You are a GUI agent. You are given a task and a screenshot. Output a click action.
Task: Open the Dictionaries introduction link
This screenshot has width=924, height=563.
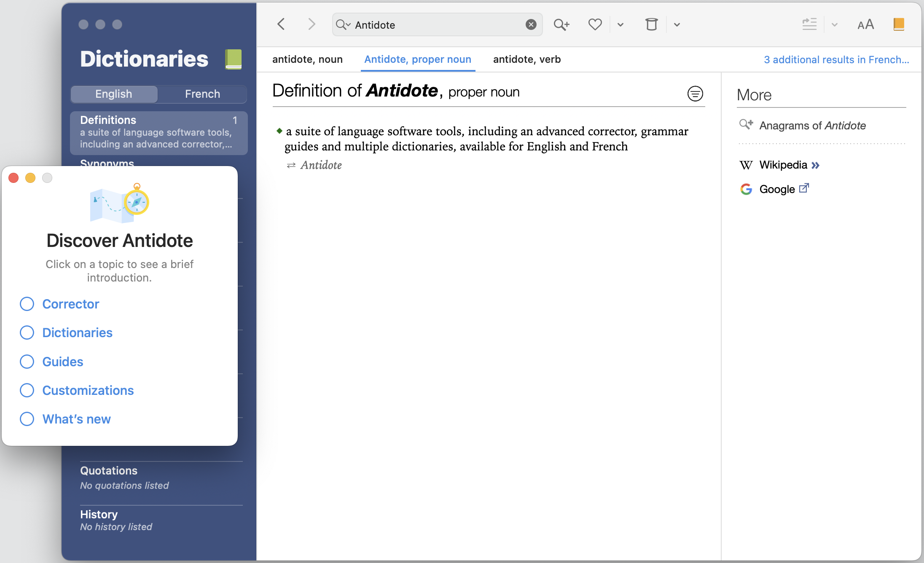pos(78,332)
